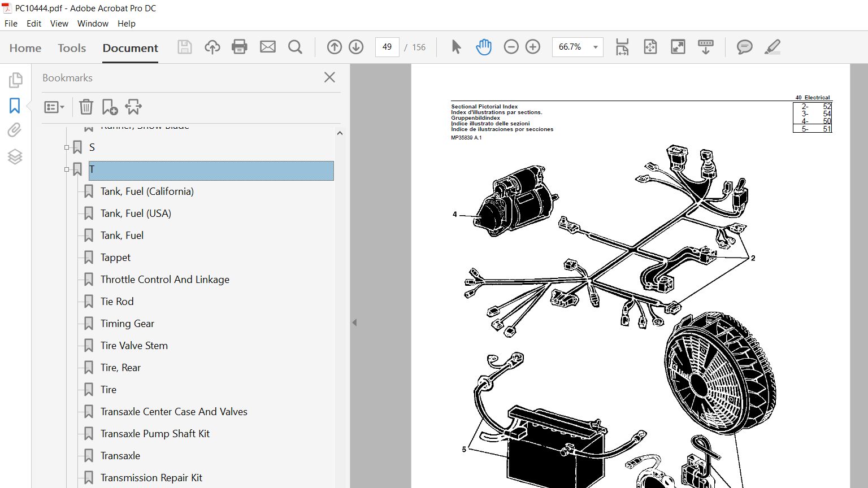Open the plain Tire bookmark
Image resolution: width=868 pixels, height=488 pixels.
point(108,390)
